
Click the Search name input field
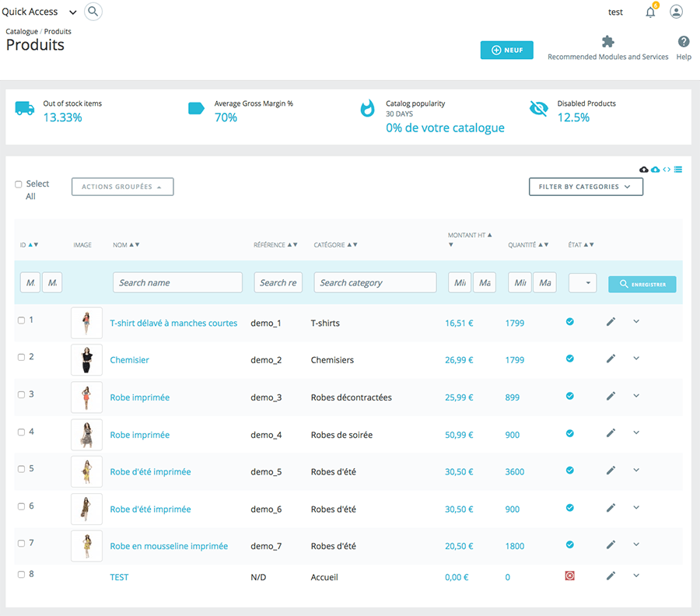point(177,282)
